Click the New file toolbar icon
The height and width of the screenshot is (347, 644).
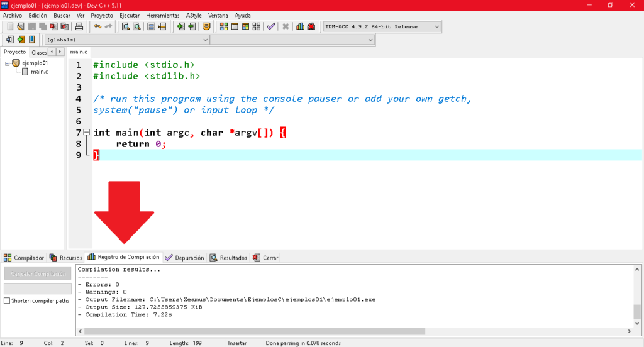click(x=10, y=26)
